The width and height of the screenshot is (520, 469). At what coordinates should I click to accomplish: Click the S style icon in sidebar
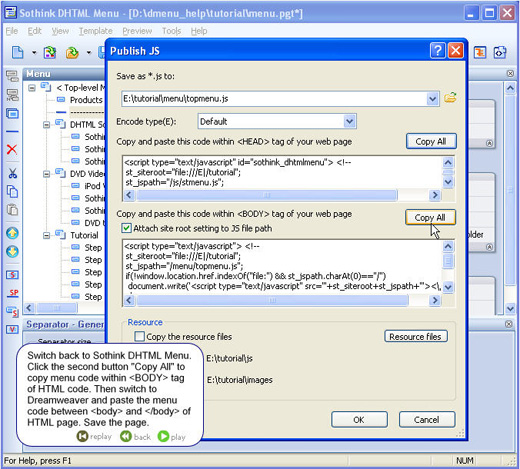pos(12,275)
